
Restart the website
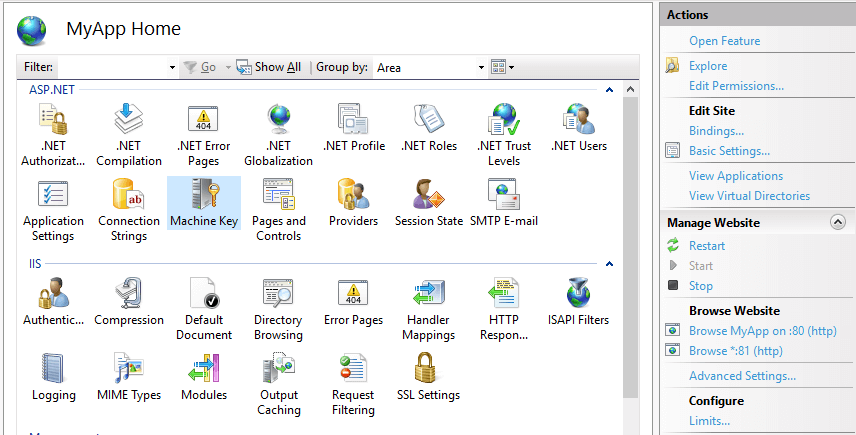[x=707, y=246]
